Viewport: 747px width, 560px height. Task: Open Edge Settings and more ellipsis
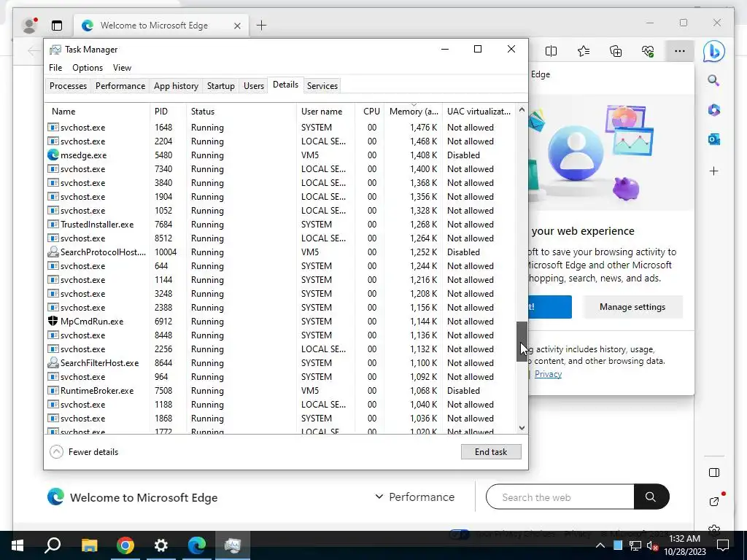680,51
